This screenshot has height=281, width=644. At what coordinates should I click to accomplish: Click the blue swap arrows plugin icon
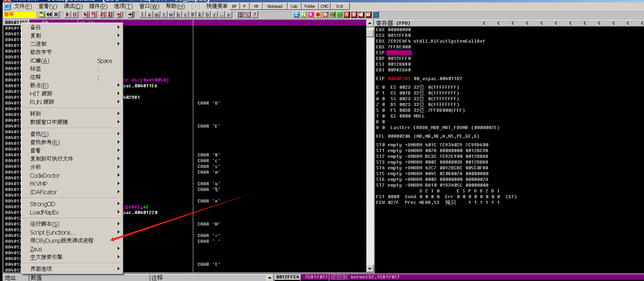pyautogui.click(x=296, y=14)
